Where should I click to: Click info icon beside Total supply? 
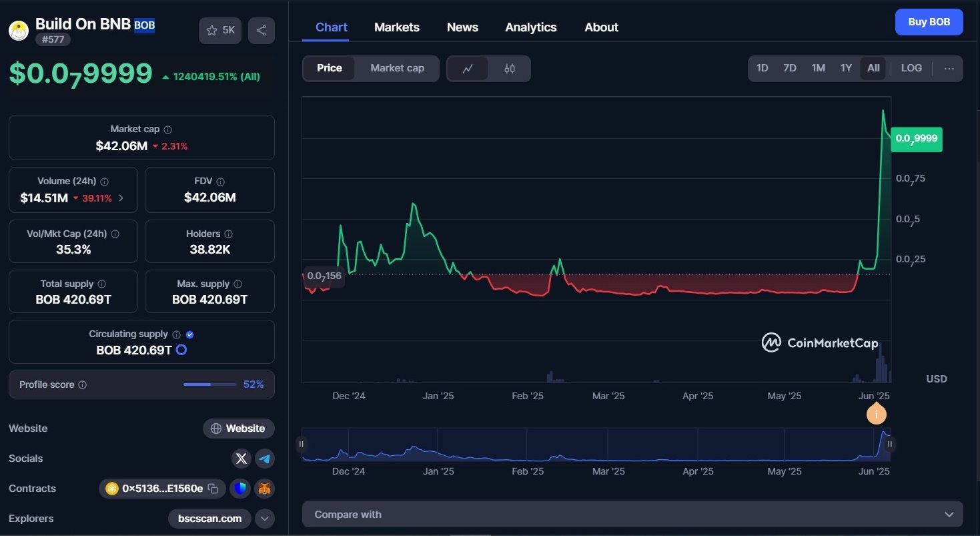(x=101, y=284)
